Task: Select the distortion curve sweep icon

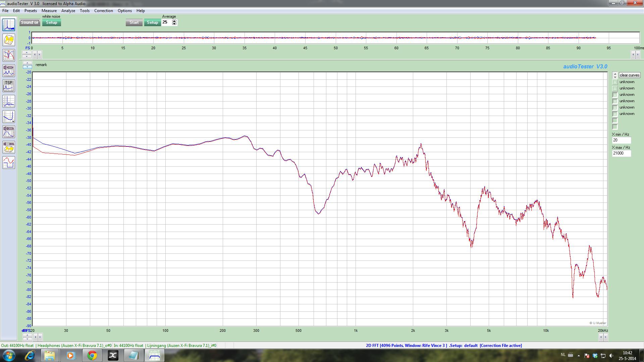Action: coord(9,117)
